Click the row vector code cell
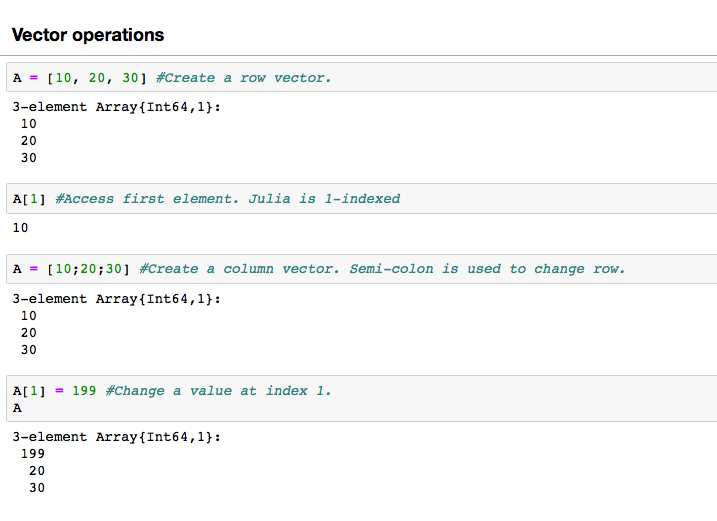The image size is (717, 521). 362,77
